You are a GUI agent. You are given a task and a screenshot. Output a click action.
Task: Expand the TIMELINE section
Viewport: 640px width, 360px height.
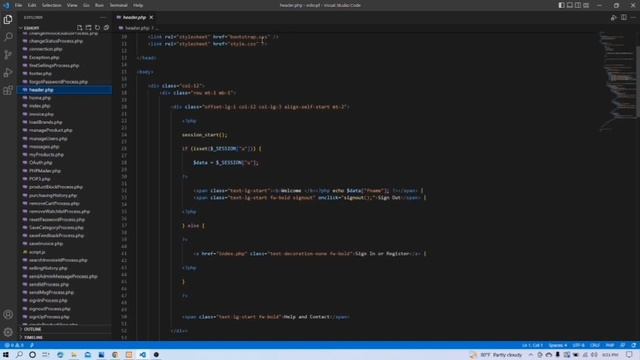33,338
